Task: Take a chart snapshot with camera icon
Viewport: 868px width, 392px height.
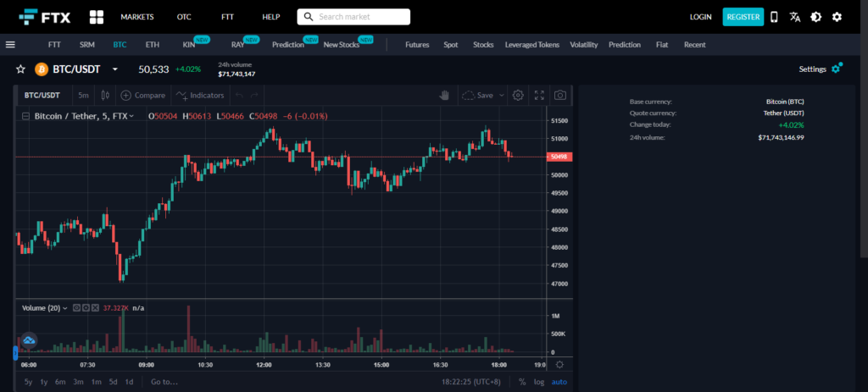Action: click(x=560, y=95)
